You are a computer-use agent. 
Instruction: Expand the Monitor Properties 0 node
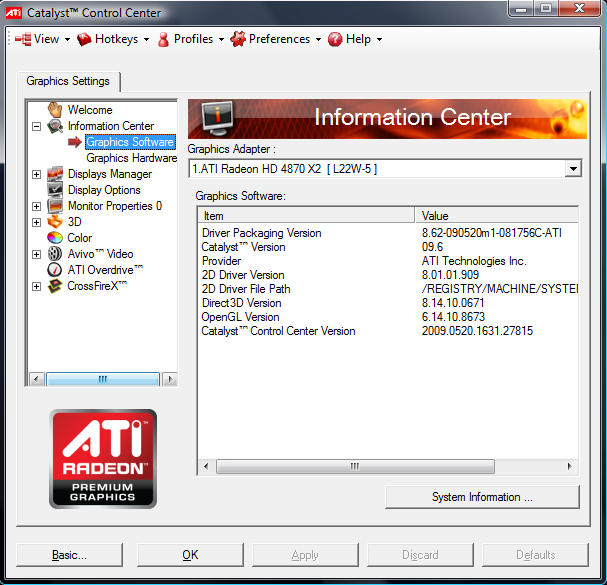36,206
